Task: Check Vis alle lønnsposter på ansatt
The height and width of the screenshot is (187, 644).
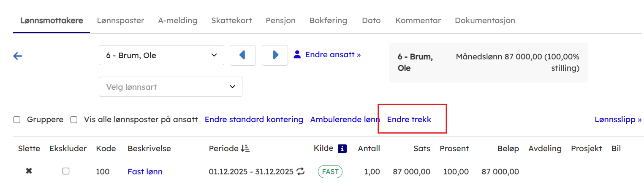Action: click(x=74, y=120)
